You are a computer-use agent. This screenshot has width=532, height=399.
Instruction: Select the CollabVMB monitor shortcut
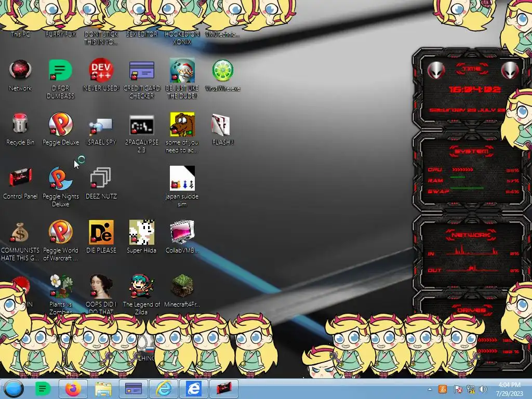point(182,237)
